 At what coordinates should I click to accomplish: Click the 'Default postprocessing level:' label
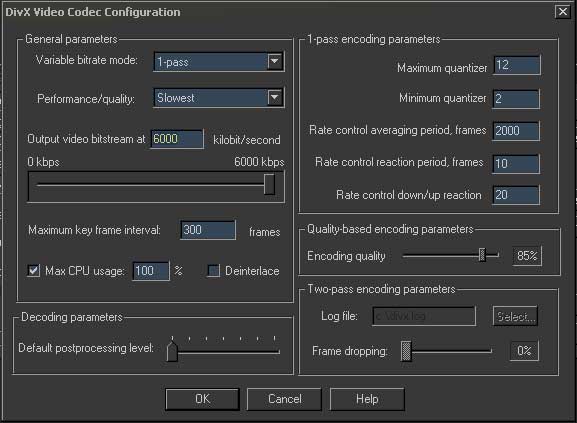(x=86, y=348)
